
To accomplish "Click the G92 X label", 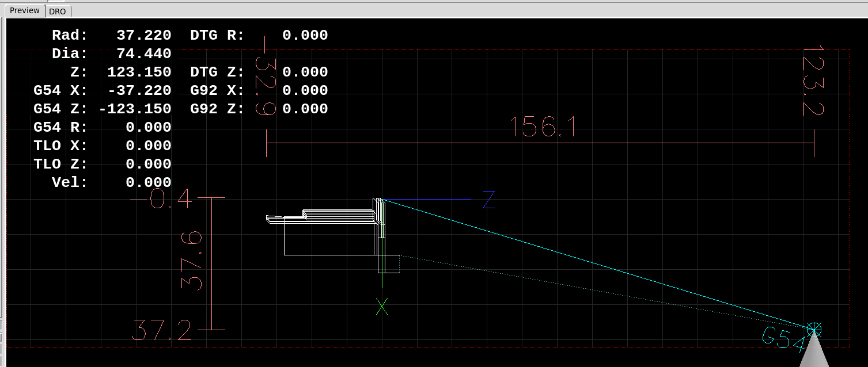I will tap(217, 90).
